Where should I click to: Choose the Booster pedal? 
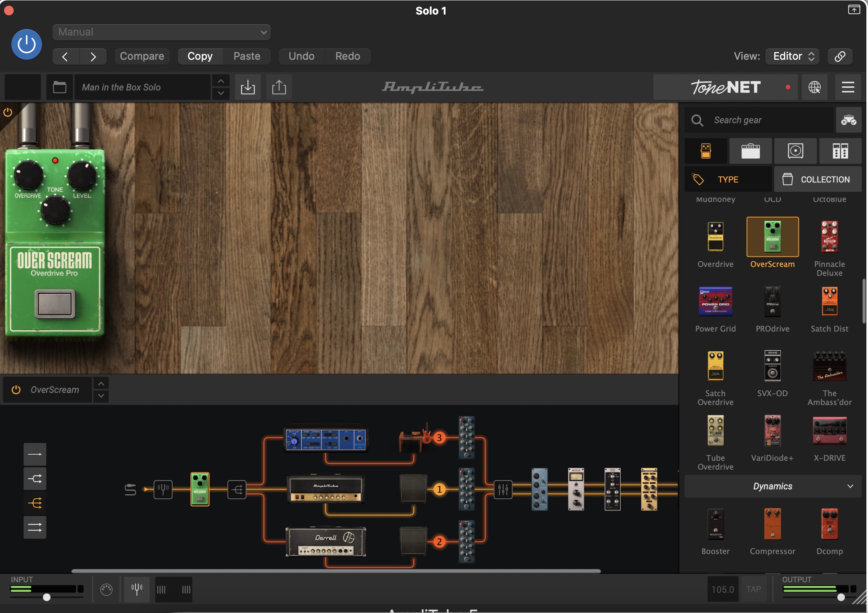pos(716,524)
